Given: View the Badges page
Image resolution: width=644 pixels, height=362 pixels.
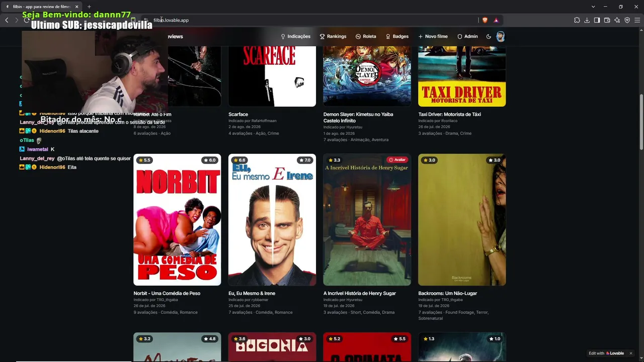Looking at the screenshot, I should tap(397, 36).
